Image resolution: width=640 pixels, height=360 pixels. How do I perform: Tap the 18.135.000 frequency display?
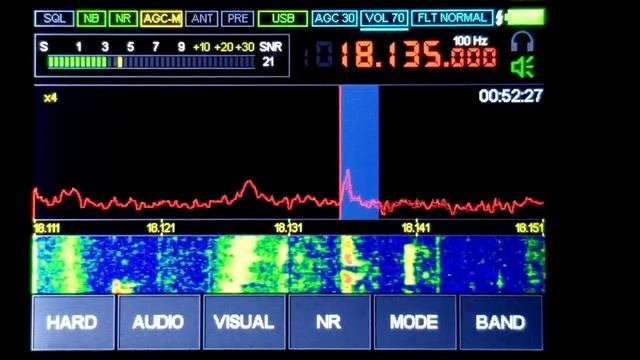(x=418, y=55)
